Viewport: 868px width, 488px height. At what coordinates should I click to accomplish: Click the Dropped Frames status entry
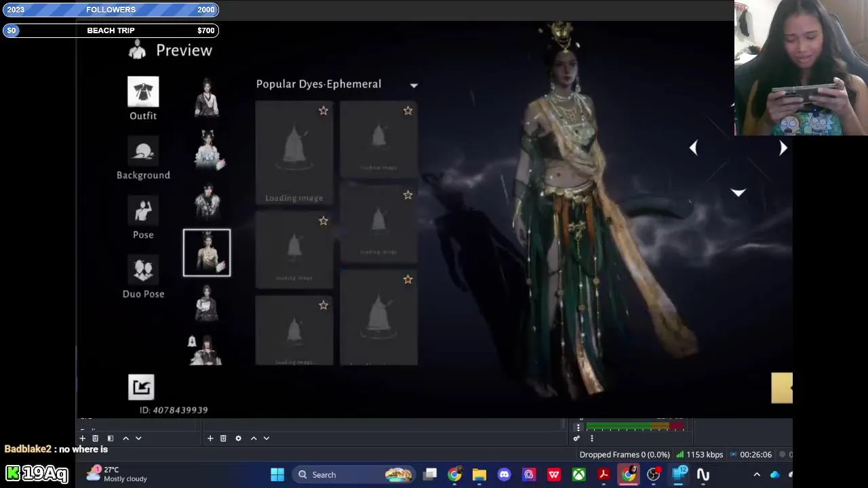coord(625,455)
